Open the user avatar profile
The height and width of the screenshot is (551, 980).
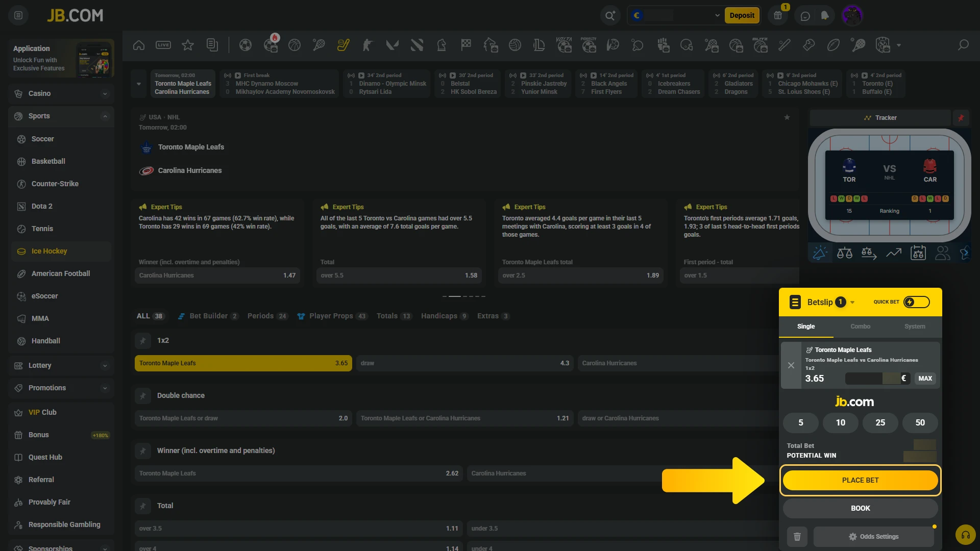coord(852,15)
